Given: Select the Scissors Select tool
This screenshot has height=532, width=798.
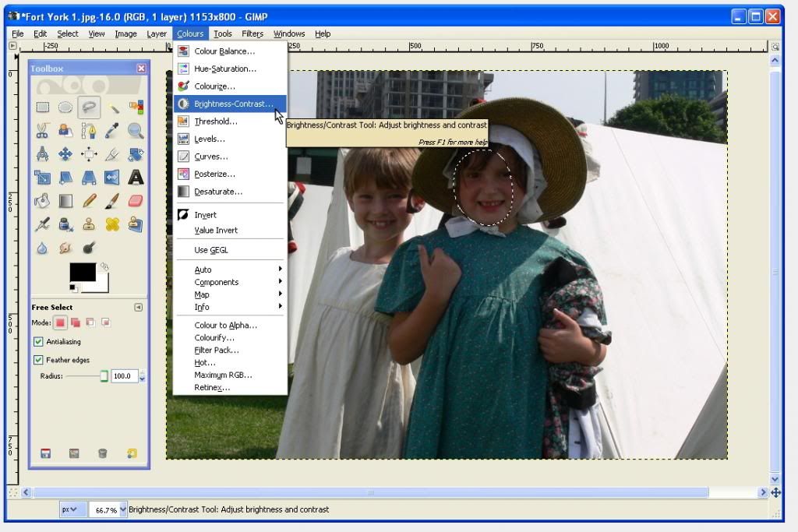Looking at the screenshot, I should coord(42,131).
